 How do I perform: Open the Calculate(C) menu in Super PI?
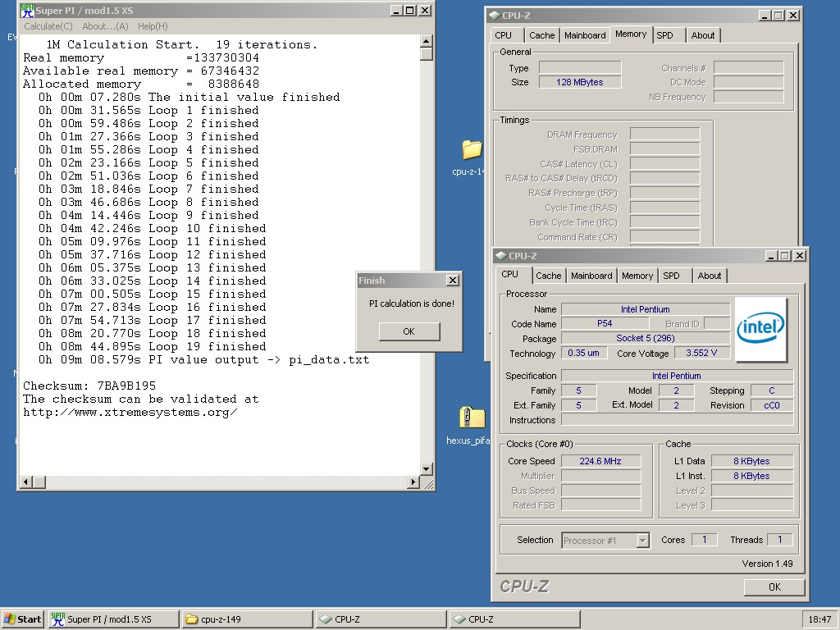click(x=48, y=26)
